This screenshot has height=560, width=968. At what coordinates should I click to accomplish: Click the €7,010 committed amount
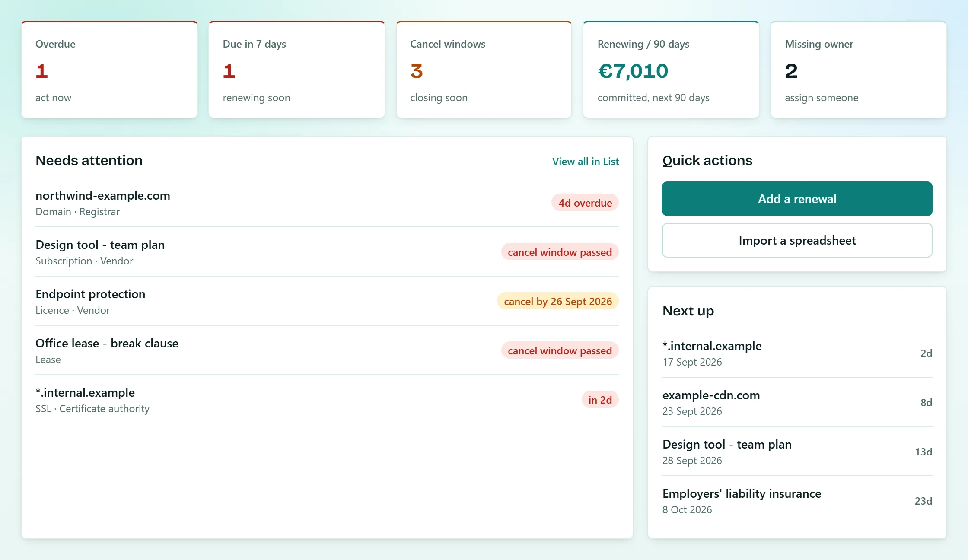[633, 71]
